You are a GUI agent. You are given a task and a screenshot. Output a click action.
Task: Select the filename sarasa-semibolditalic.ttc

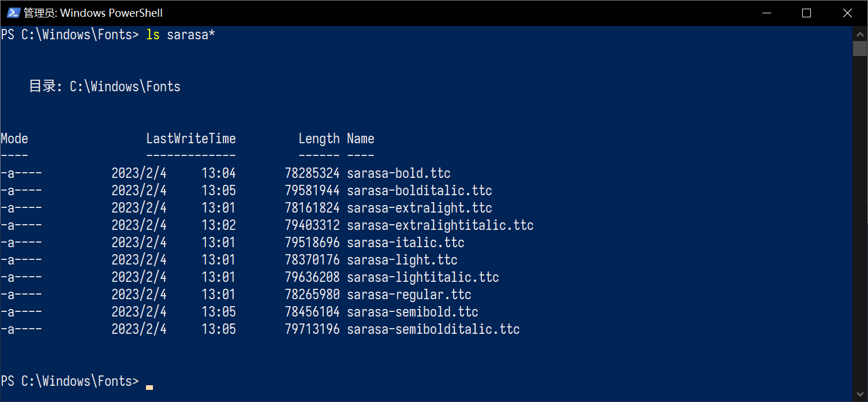[x=433, y=329]
